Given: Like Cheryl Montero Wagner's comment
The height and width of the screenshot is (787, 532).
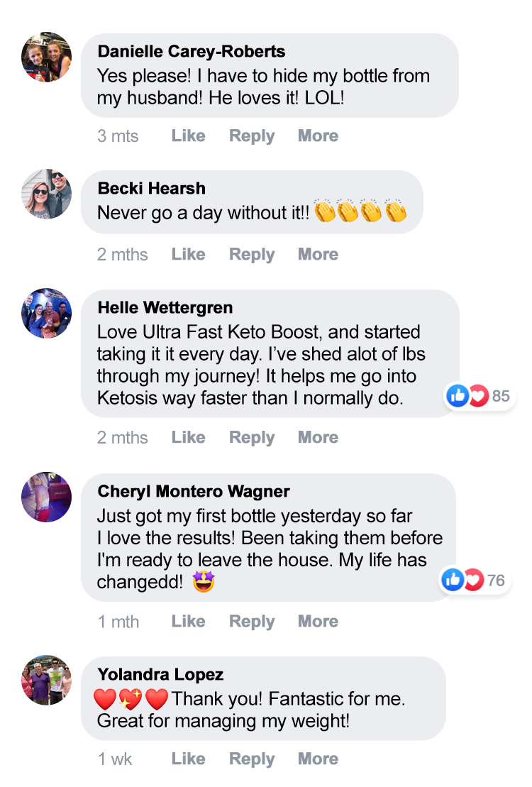Looking at the screenshot, I should click(x=188, y=621).
